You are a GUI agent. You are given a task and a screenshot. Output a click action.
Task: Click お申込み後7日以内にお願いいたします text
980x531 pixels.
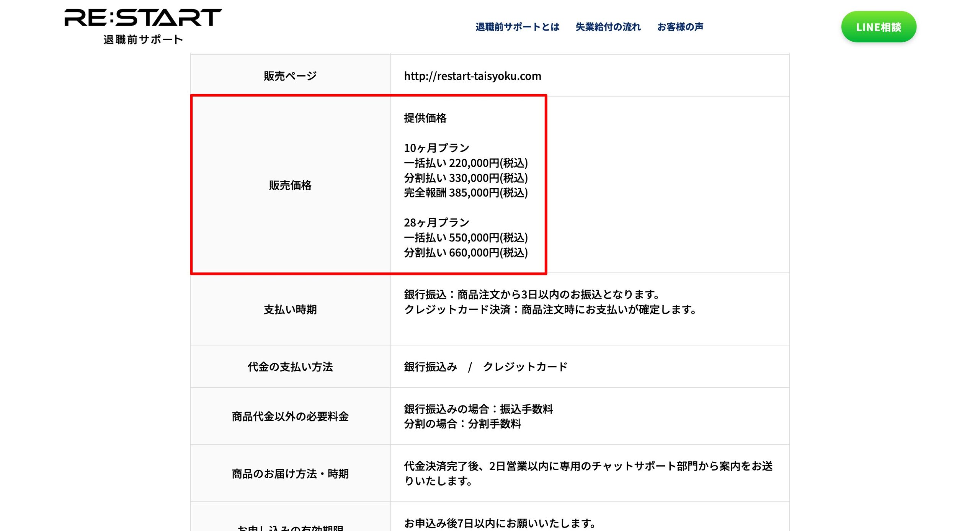500,523
